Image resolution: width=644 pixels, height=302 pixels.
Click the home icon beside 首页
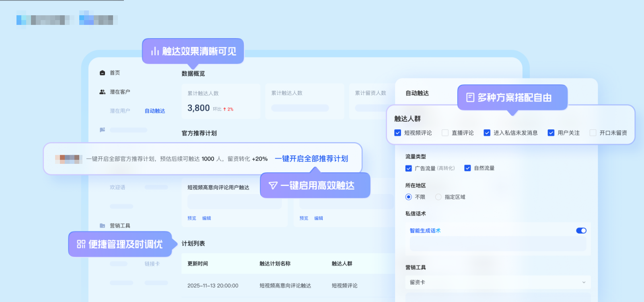point(102,73)
